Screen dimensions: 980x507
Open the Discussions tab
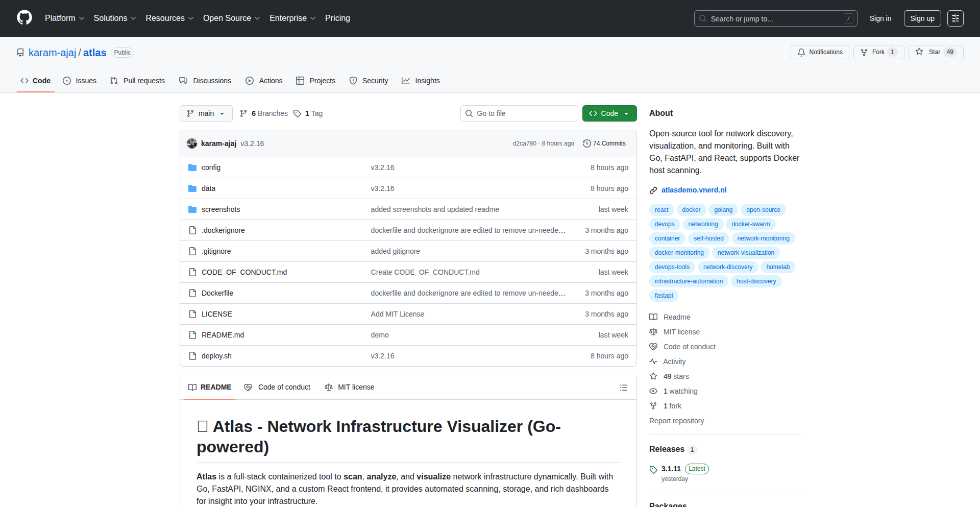tap(205, 81)
